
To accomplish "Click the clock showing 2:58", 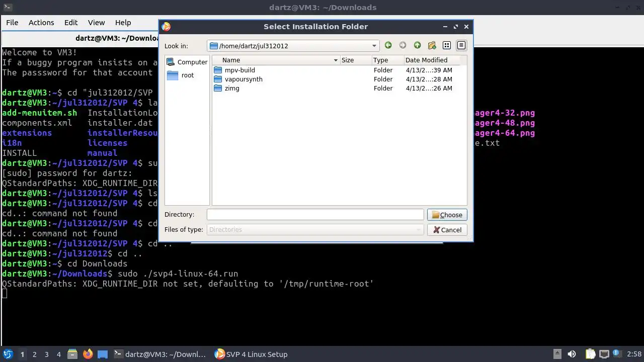I will (634, 354).
